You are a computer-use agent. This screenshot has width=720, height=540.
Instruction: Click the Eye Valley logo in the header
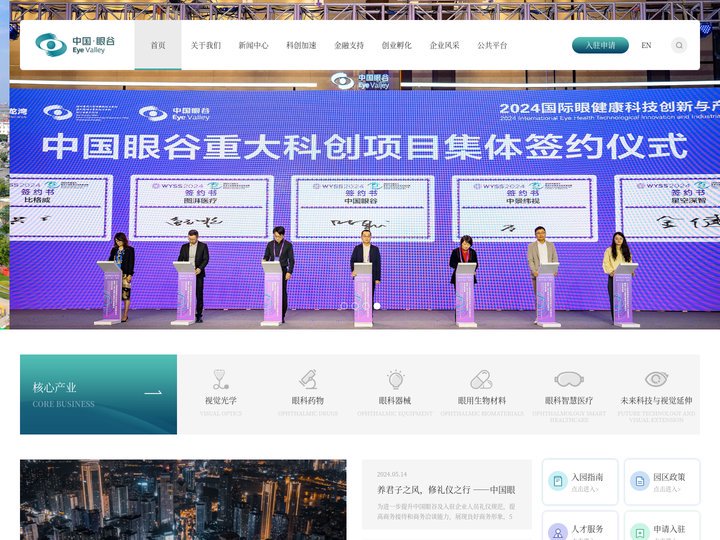click(x=75, y=45)
